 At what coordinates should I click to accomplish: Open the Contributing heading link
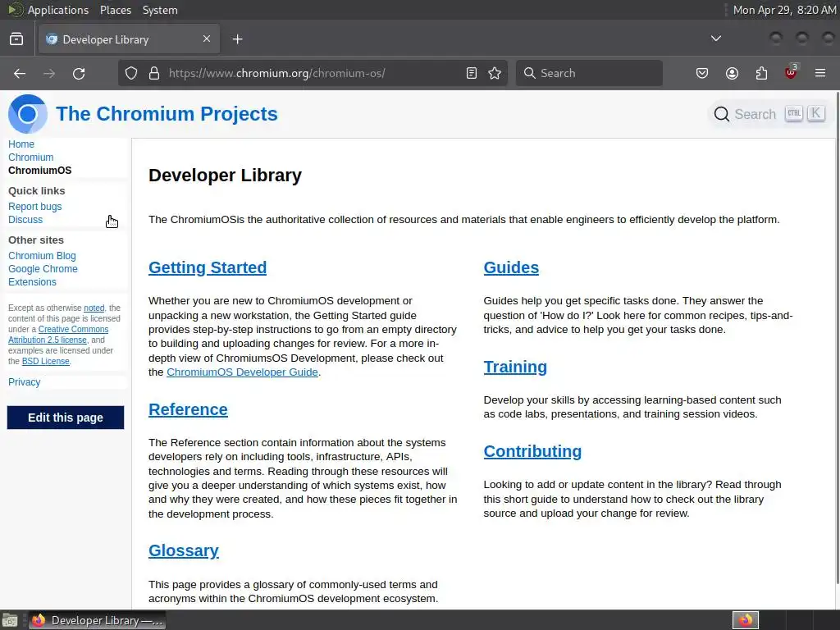click(532, 451)
